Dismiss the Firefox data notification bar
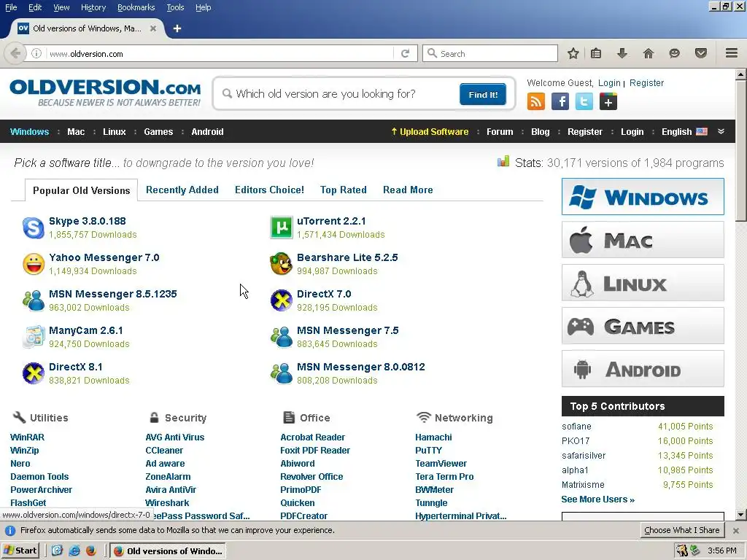The image size is (747, 560). [735, 530]
